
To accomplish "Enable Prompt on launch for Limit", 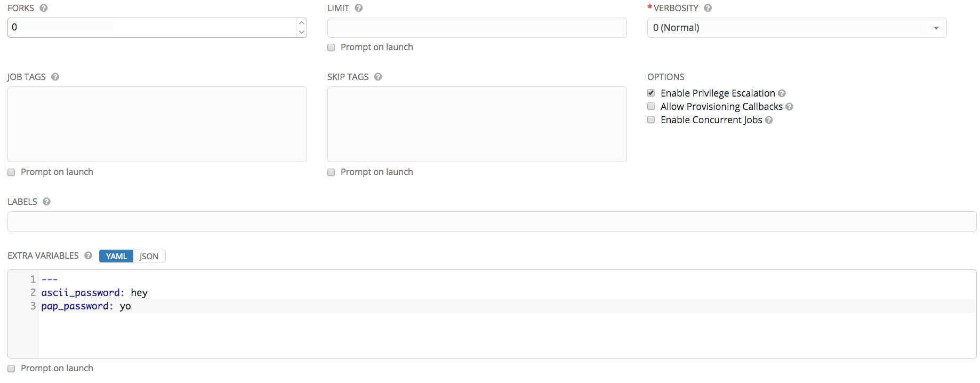I will click(331, 47).
